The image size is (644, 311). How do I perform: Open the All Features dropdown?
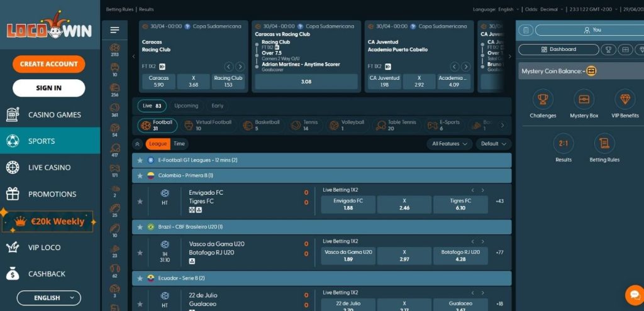click(449, 144)
